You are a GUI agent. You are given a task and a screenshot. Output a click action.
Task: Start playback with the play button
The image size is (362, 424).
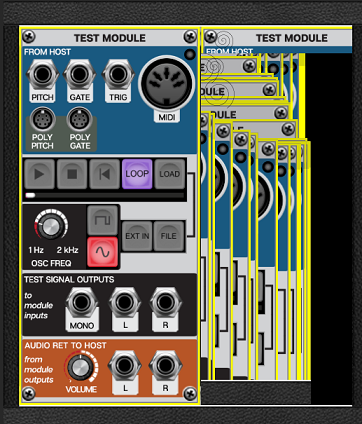coord(39,174)
